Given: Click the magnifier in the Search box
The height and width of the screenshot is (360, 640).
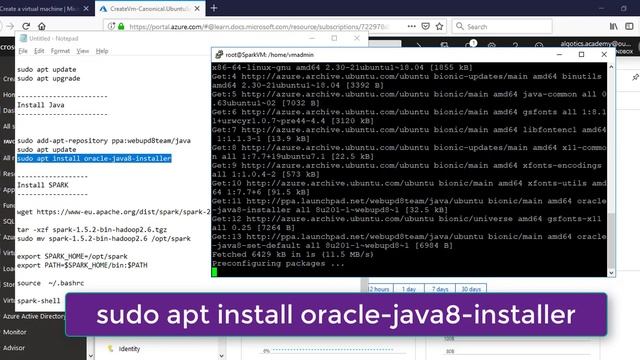Looking at the screenshot, I should click(460, 26).
